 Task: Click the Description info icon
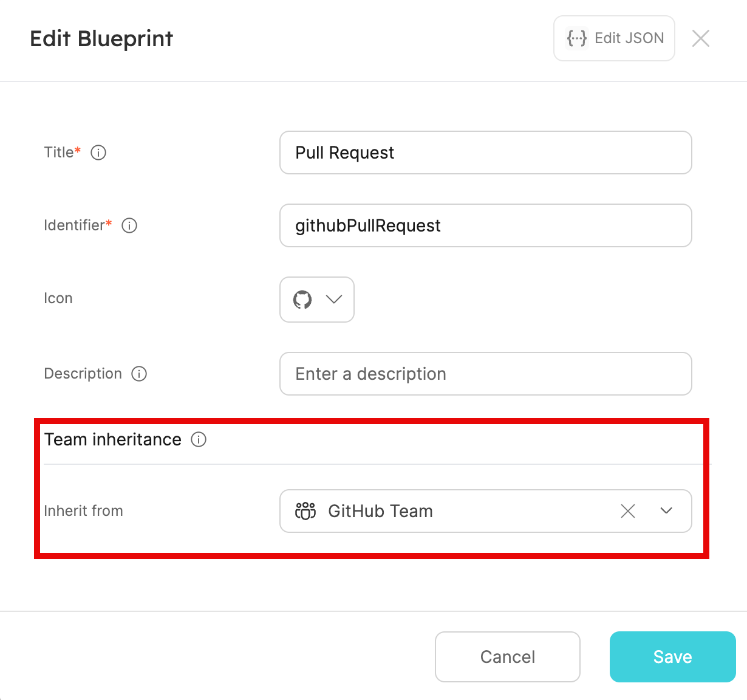(x=139, y=374)
